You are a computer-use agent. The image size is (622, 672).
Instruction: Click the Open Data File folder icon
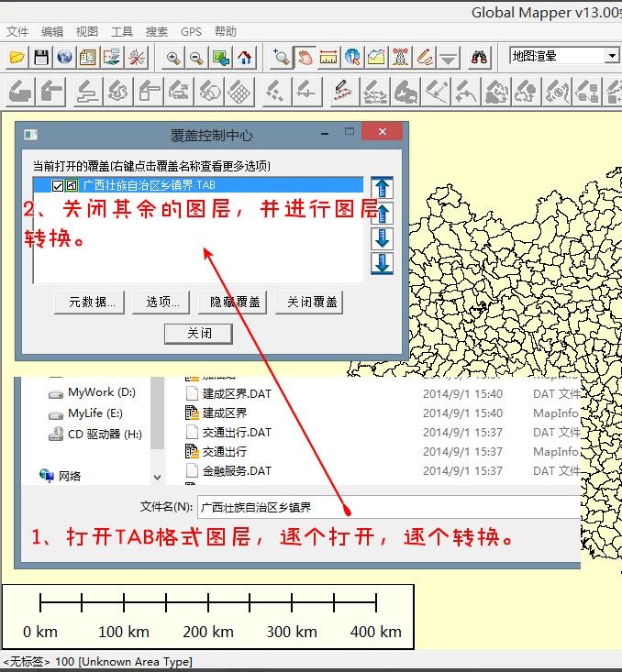click(x=17, y=57)
